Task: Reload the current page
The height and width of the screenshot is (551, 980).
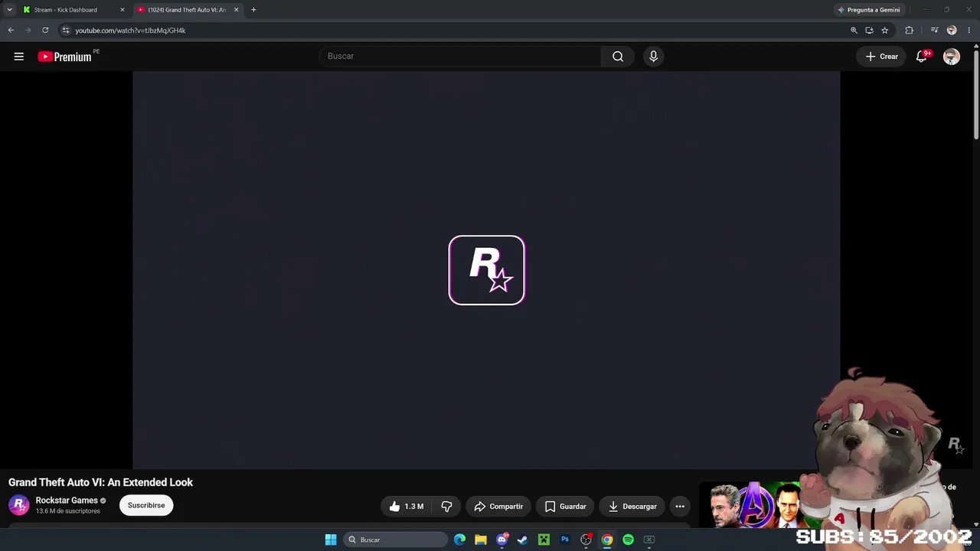Action: 45,30
